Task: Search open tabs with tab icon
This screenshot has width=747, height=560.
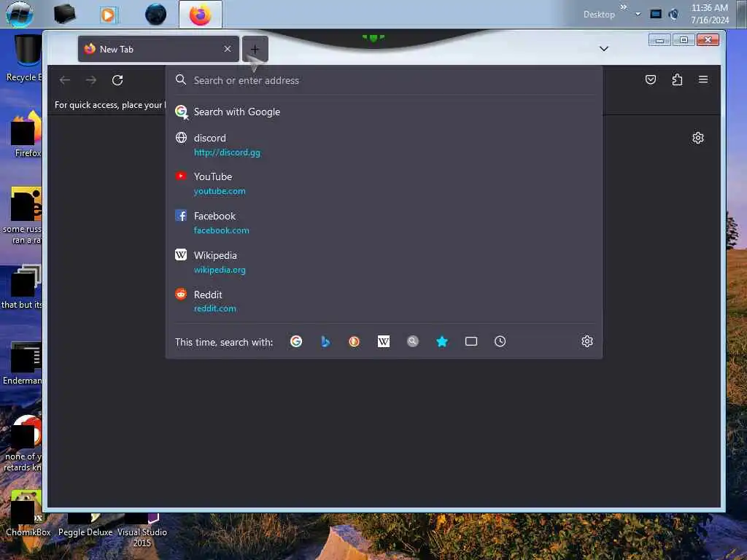Action: coord(471,341)
